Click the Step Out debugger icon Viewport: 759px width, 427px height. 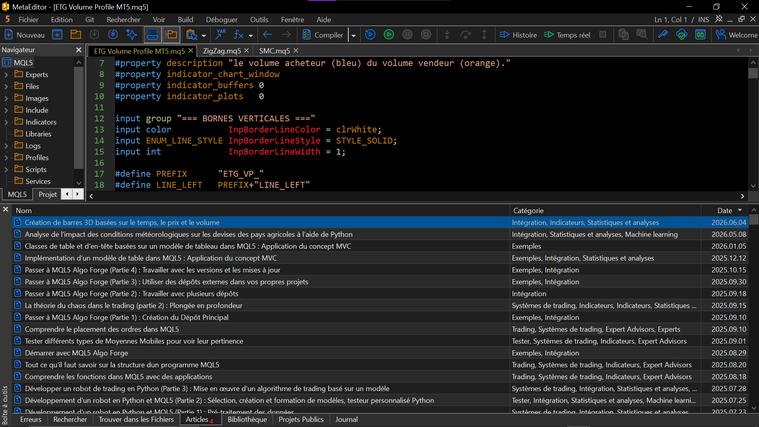point(484,35)
